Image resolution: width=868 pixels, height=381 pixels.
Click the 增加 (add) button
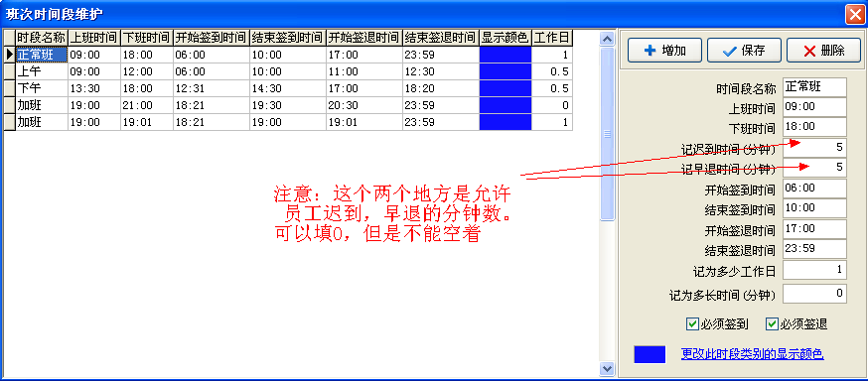coord(664,51)
